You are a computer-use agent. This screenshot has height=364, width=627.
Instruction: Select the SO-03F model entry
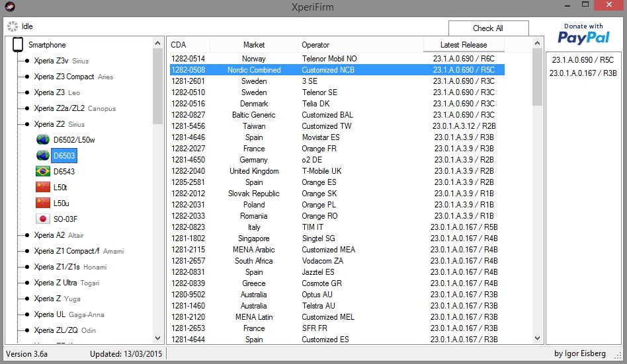pyautogui.click(x=65, y=219)
